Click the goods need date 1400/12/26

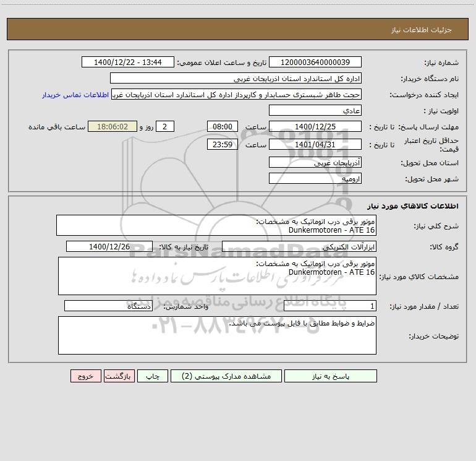[109, 246]
